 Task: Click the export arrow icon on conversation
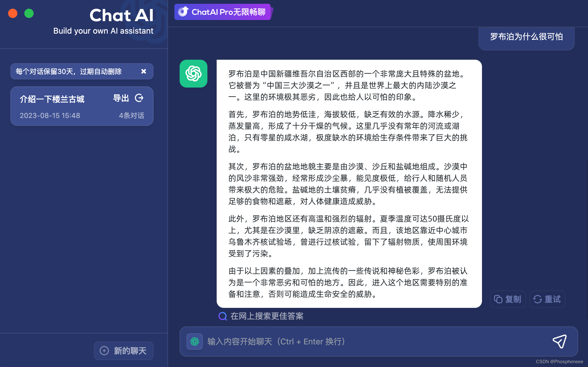click(139, 98)
